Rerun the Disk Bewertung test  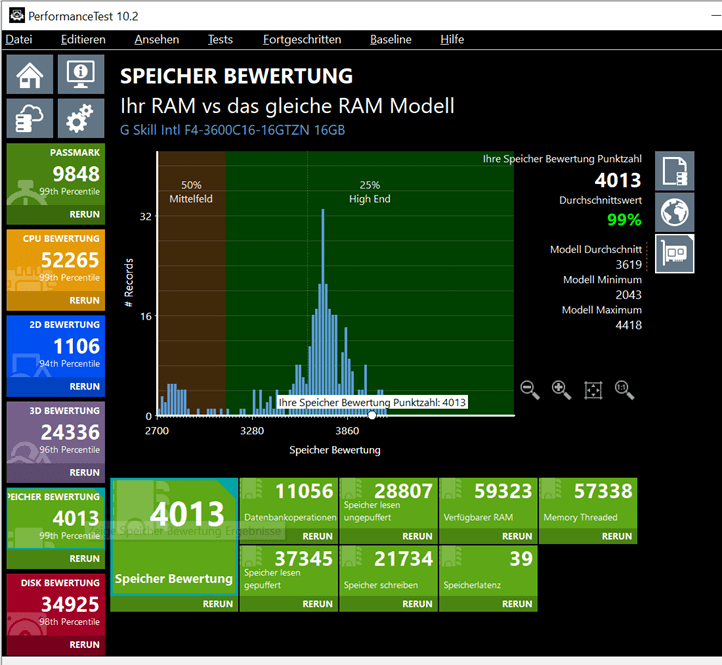click(x=84, y=645)
